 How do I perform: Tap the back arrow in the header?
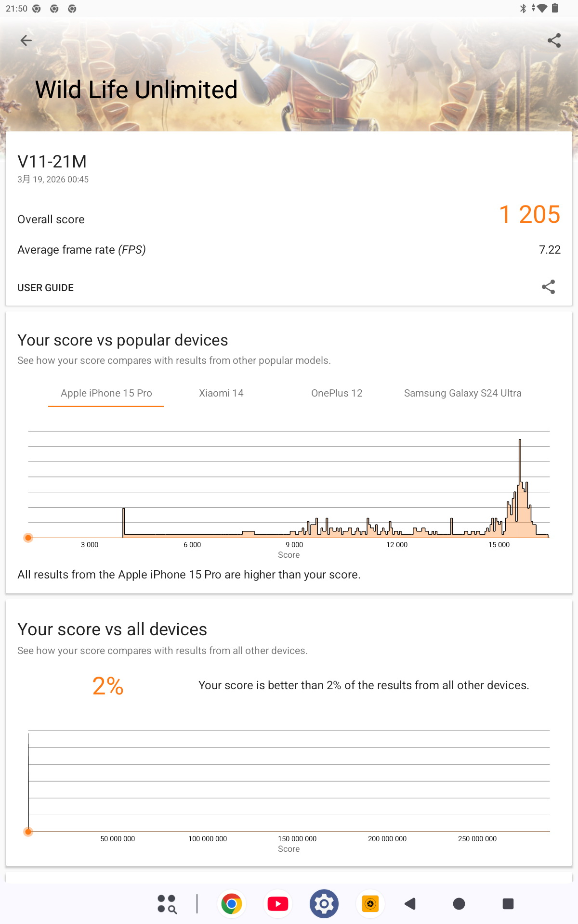coord(26,41)
